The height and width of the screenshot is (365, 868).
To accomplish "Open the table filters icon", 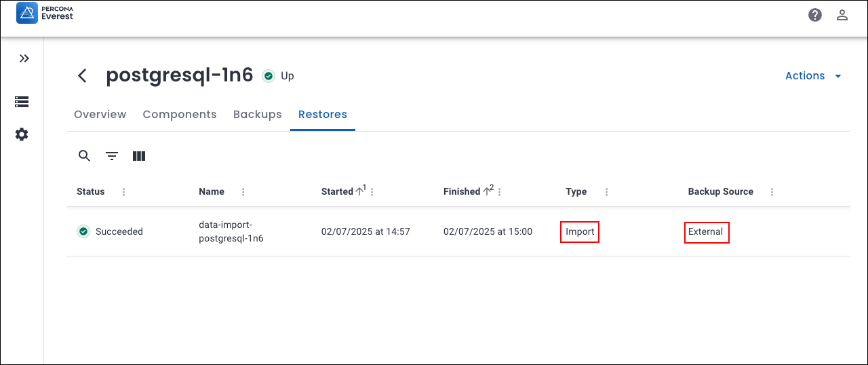I will click(x=112, y=156).
